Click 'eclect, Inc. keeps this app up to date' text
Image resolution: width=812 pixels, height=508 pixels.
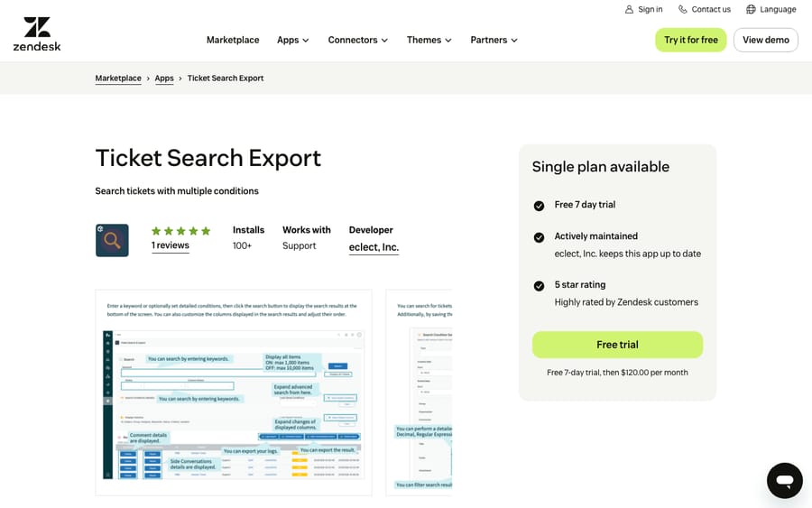coord(628,254)
